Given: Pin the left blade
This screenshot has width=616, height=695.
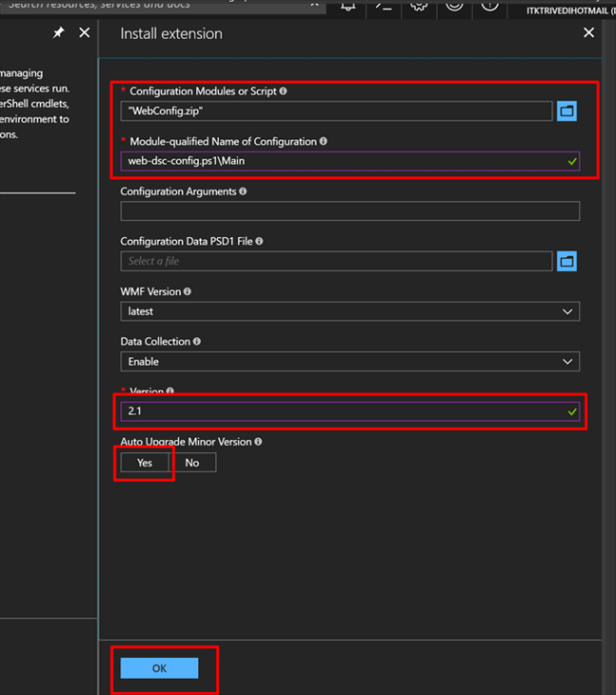Looking at the screenshot, I should pyautogui.click(x=59, y=32).
